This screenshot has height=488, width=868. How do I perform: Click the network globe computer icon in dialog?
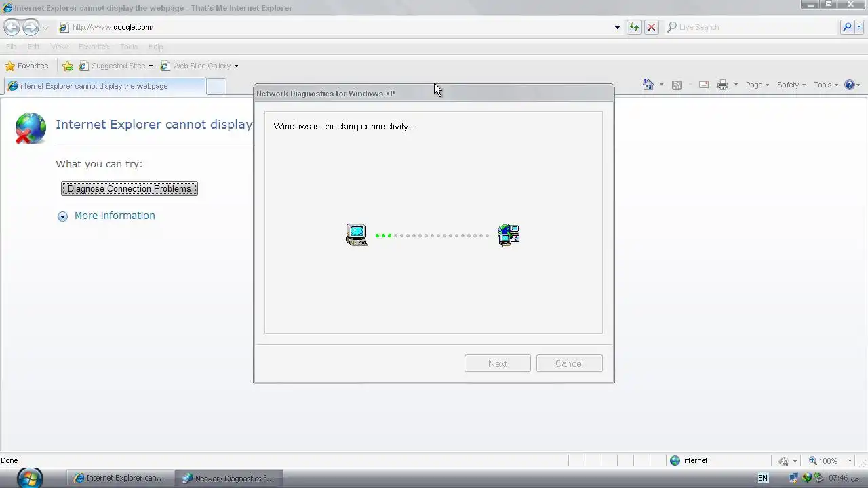point(509,235)
